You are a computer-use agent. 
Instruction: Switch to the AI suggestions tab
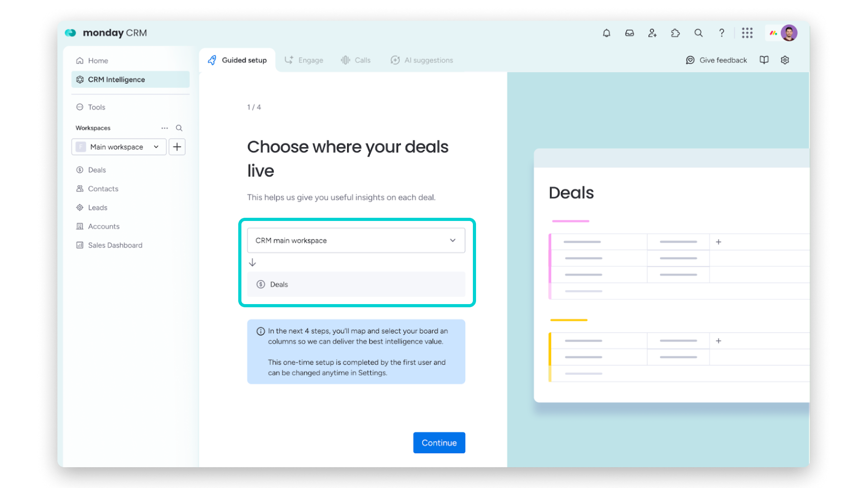pyautogui.click(x=422, y=60)
